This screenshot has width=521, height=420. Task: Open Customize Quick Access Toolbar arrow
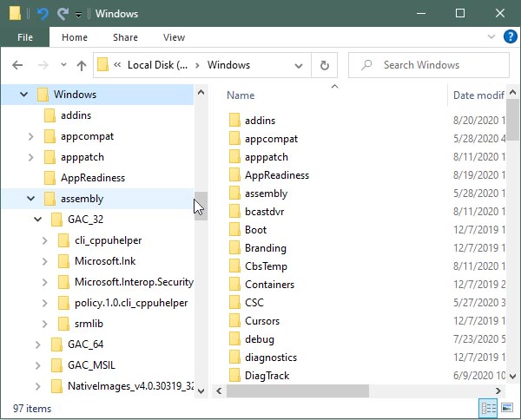click(78, 15)
